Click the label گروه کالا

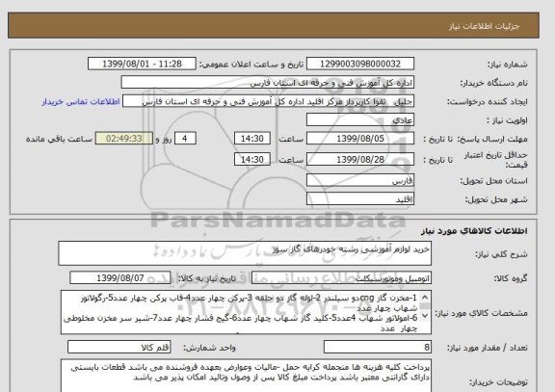click(511, 278)
